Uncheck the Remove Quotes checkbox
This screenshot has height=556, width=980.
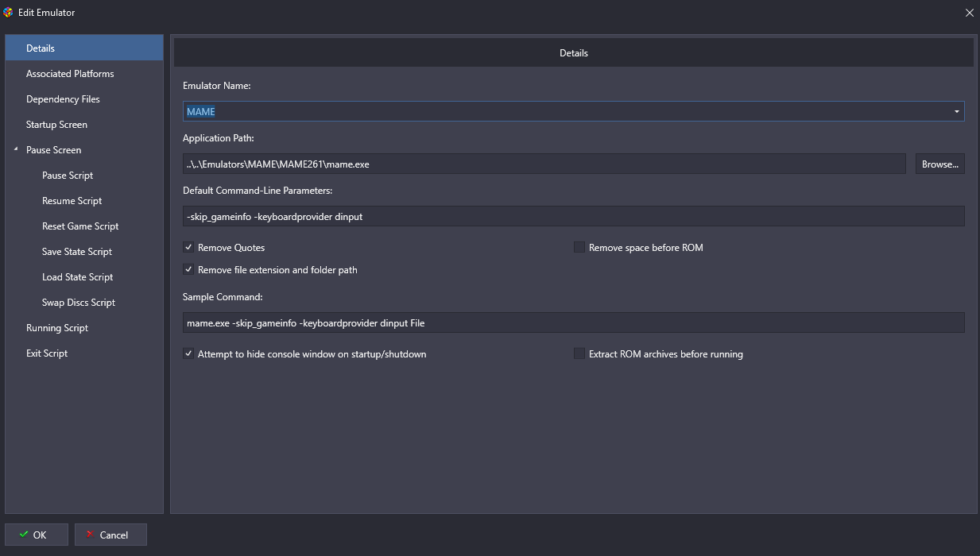click(x=188, y=247)
